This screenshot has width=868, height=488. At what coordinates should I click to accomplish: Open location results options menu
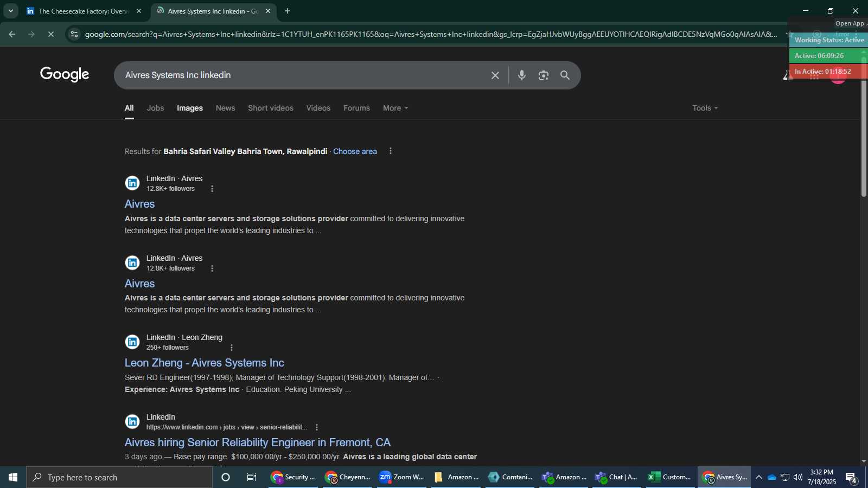(x=391, y=151)
